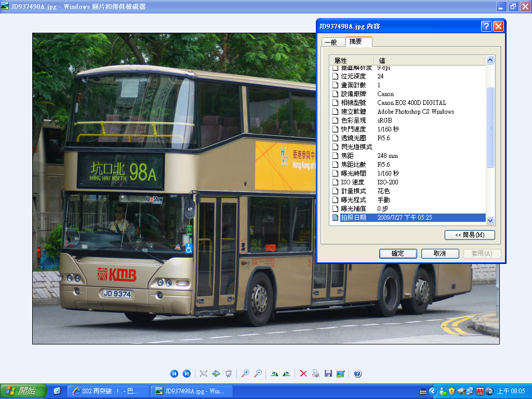Start the slide show
Image resolution: width=532 pixels, height=399 pixels.
pyautogui.click(x=229, y=374)
